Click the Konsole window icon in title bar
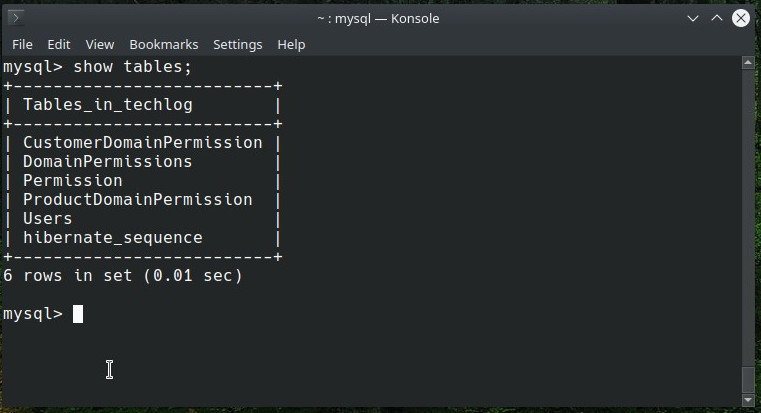 coord(16,18)
